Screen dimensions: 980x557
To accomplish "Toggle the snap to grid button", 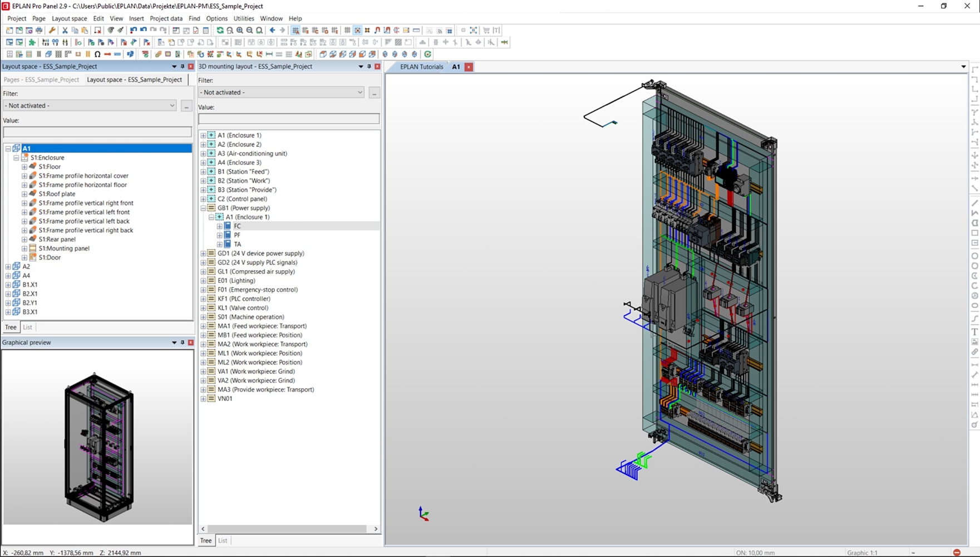I will point(357,30).
